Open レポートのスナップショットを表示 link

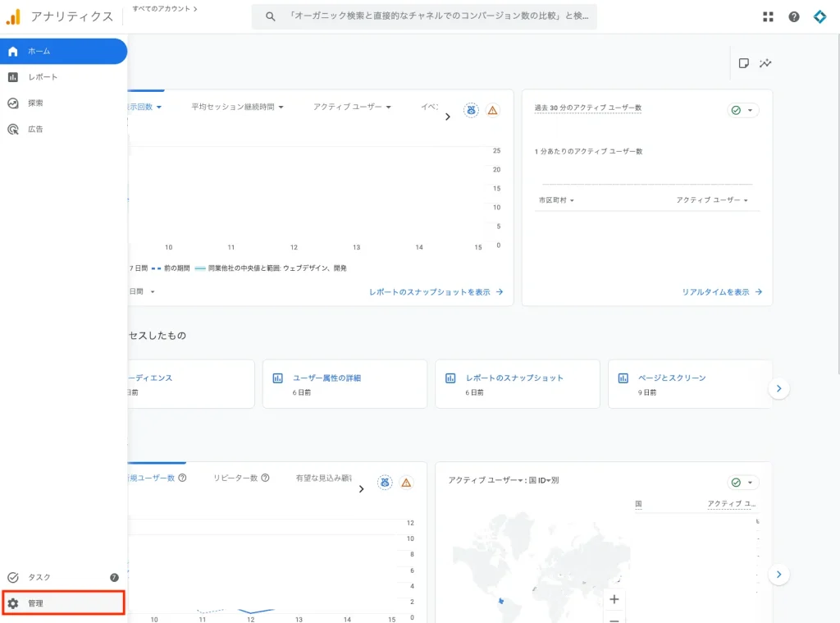point(436,292)
